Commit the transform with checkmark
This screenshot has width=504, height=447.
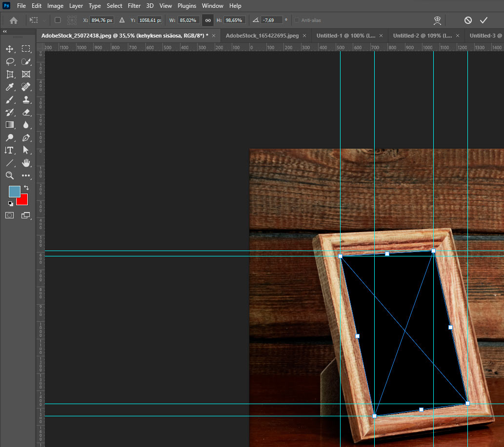[x=484, y=20]
